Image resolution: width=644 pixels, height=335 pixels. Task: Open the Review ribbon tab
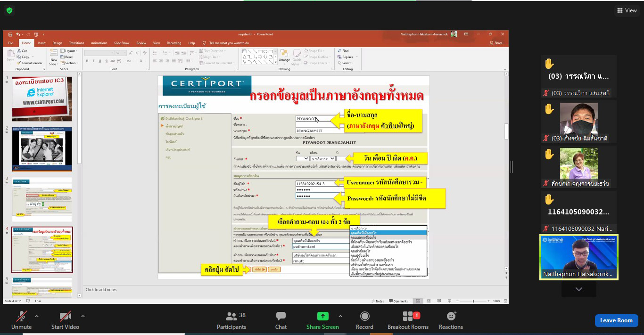click(141, 43)
